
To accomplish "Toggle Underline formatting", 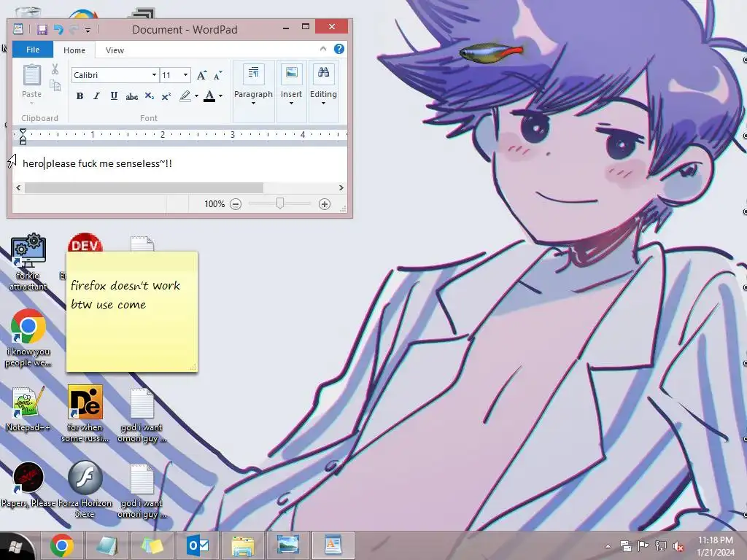I will [114, 96].
